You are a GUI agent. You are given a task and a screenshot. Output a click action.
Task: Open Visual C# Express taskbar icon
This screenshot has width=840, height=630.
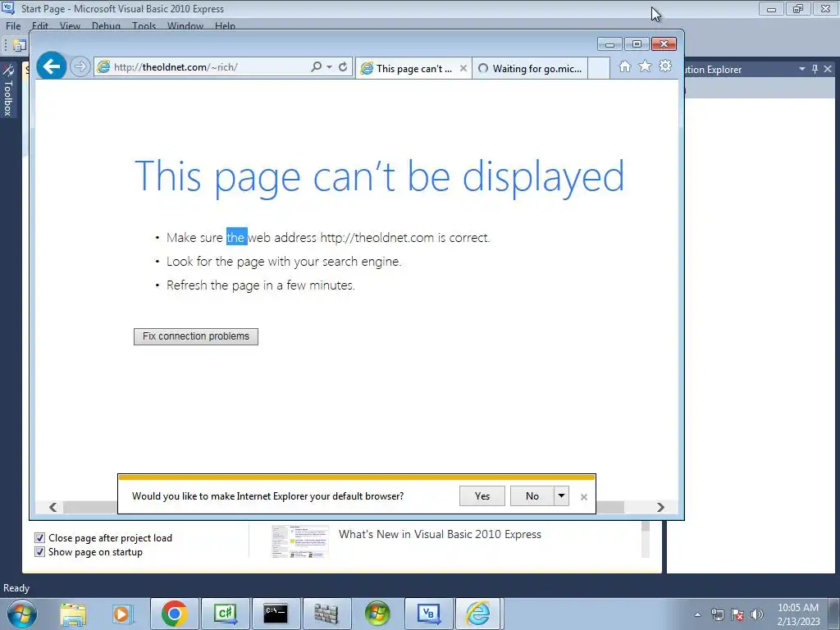pyautogui.click(x=225, y=614)
